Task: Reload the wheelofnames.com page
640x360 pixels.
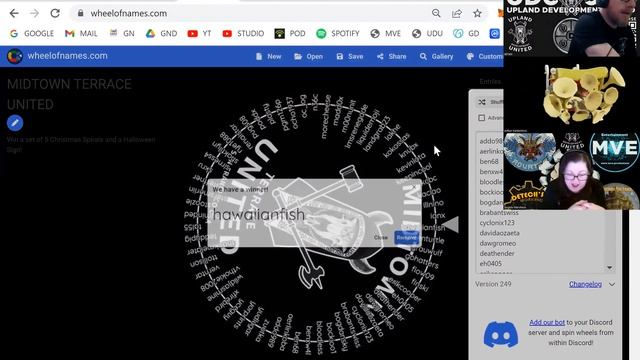Action: [x=55, y=13]
